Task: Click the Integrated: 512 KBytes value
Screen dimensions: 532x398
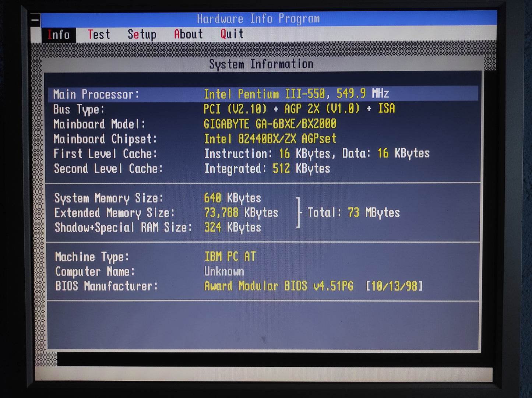Action: tap(267, 169)
